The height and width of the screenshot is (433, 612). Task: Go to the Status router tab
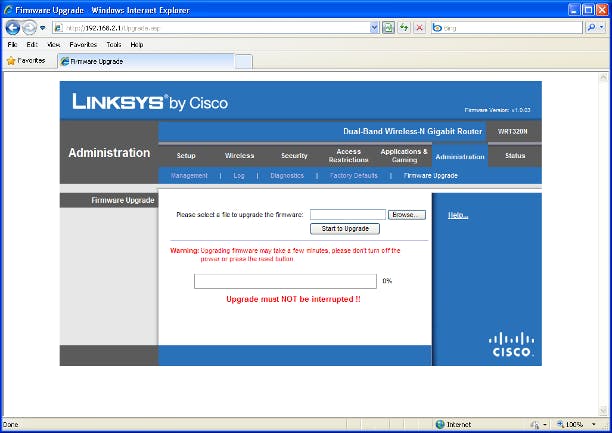[x=515, y=156]
